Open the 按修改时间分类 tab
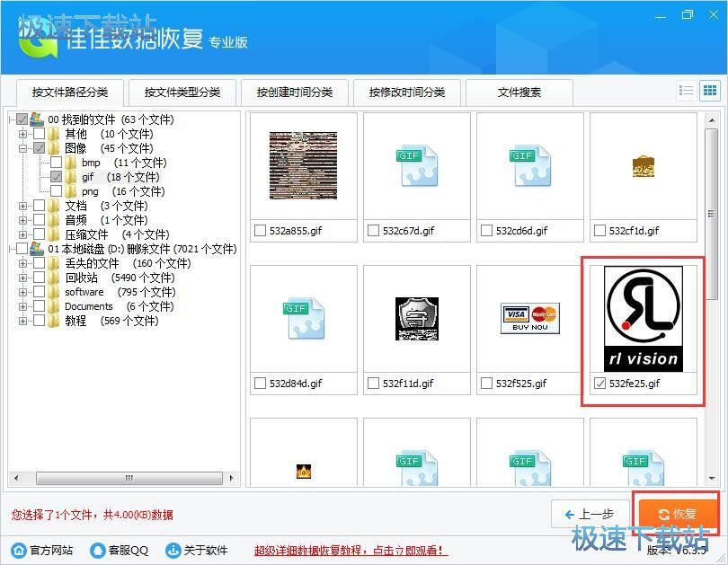Screen dimensions: 728x565 click(x=407, y=93)
